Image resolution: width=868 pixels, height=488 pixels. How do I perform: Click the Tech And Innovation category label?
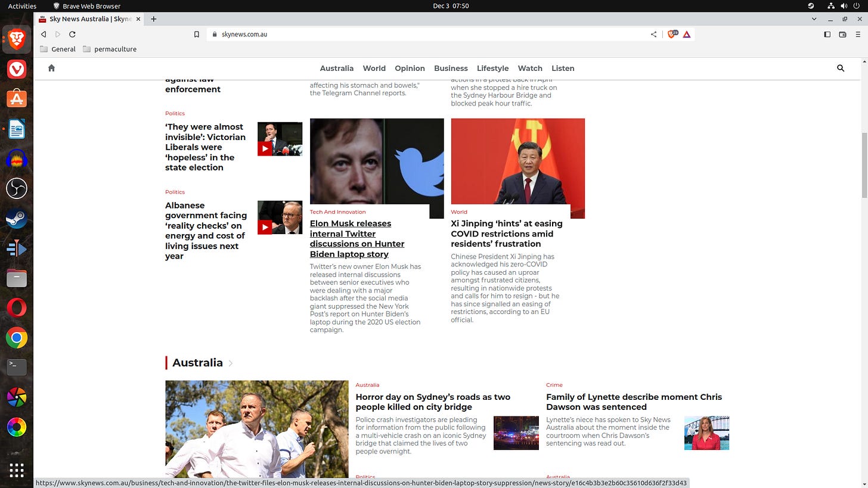[x=337, y=212]
